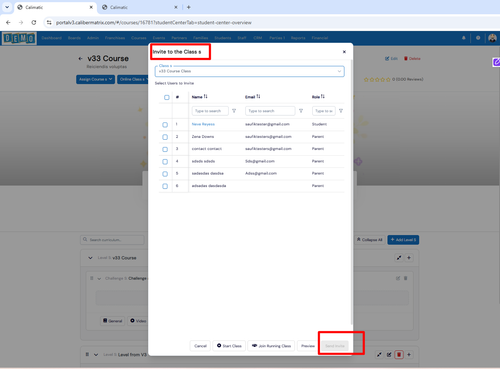Select the checkbox in row 6
Image resolution: width=500 pixels, height=369 pixels.
tap(165, 186)
